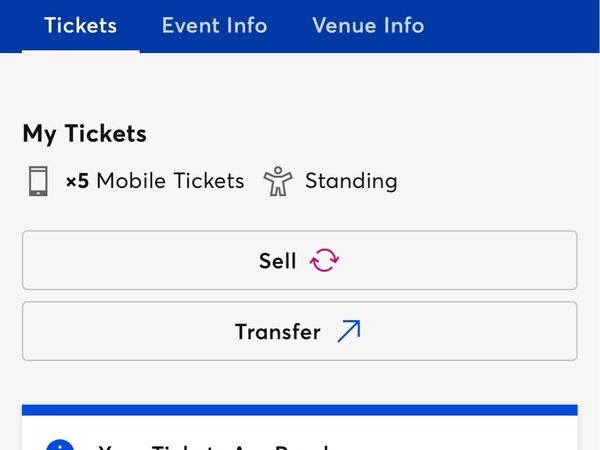This screenshot has height=450, width=600.
Task: Click the ×5 ticket quantity
Action: click(x=77, y=181)
